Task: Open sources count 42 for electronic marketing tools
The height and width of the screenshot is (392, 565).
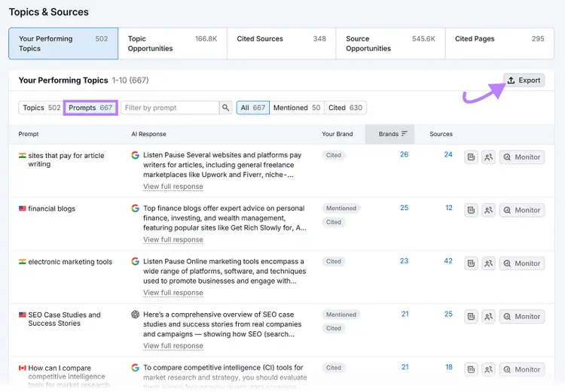Action: point(448,260)
